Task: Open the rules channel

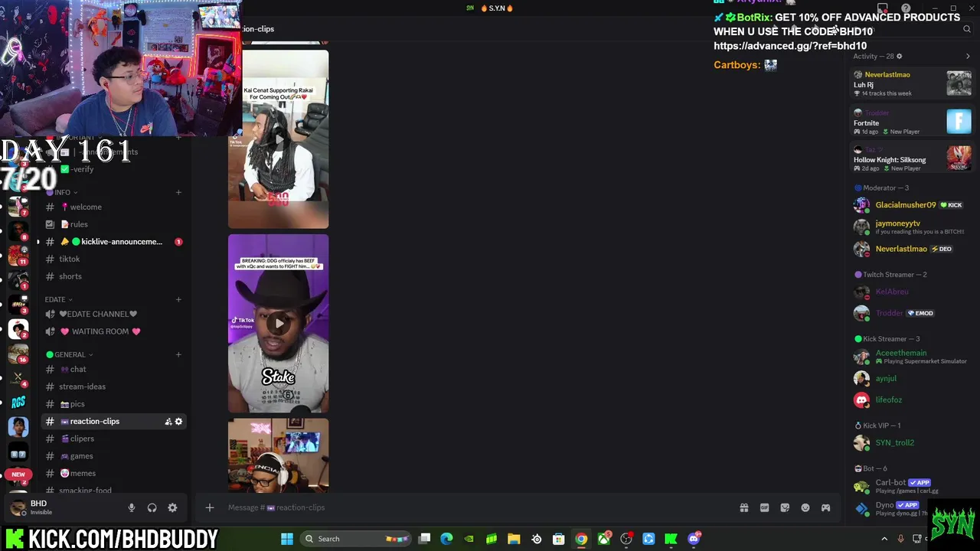Action: pos(113,224)
